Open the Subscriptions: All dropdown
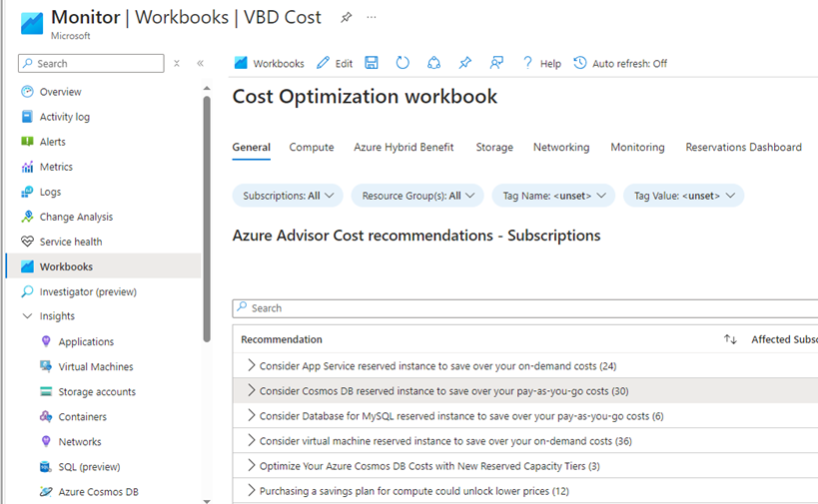818x504 pixels. click(x=288, y=196)
